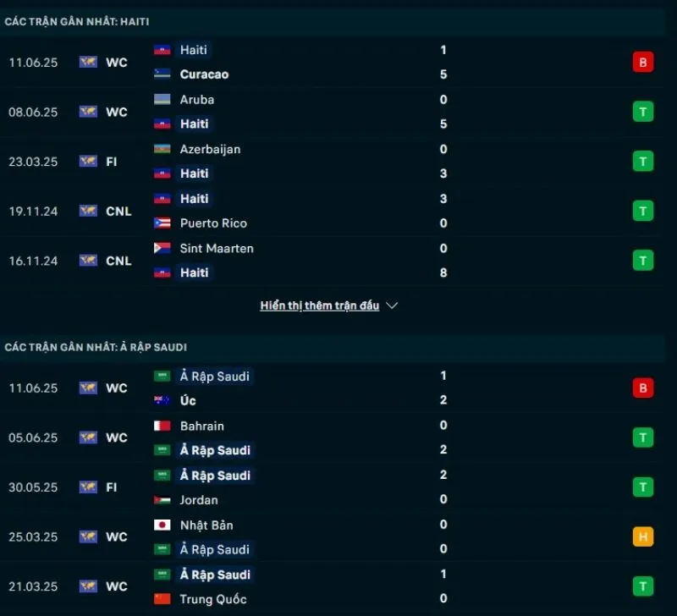Image resolution: width=677 pixels, height=616 pixels.
Task: Click green T badge for Aruba–Haiti match
Action: (x=643, y=112)
